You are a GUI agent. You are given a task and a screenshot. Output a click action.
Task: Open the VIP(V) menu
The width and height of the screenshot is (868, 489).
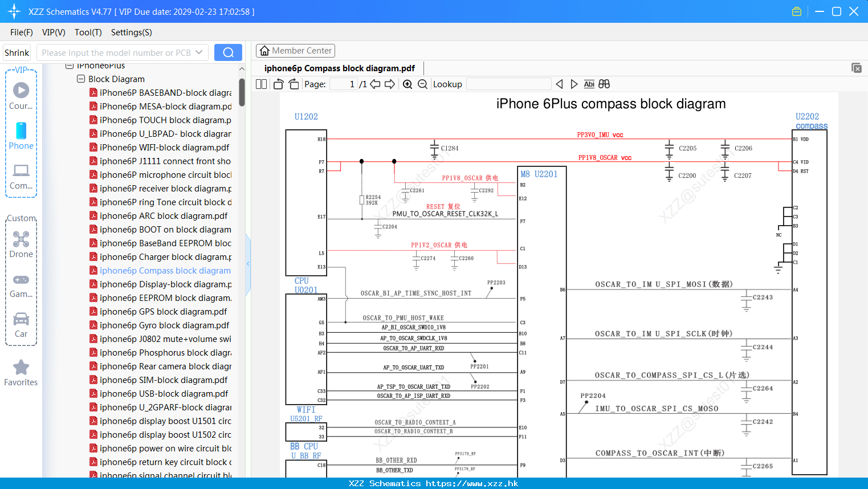54,32
